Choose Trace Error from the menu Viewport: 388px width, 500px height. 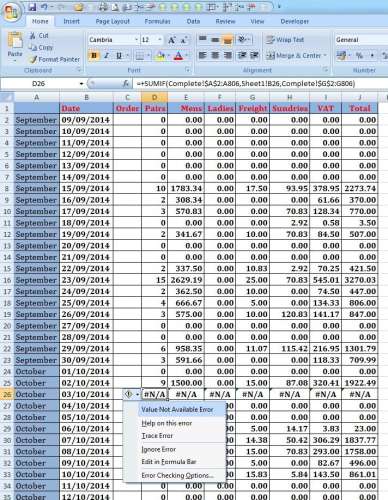point(157,436)
